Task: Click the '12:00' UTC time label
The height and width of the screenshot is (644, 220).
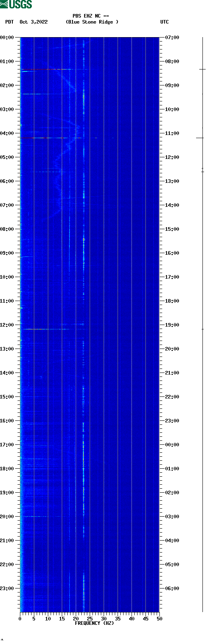Action: (x=172, y=157)
